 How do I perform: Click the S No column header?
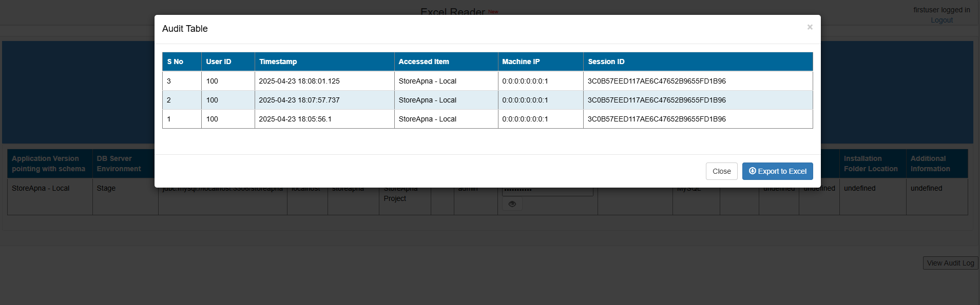point(176,62)
